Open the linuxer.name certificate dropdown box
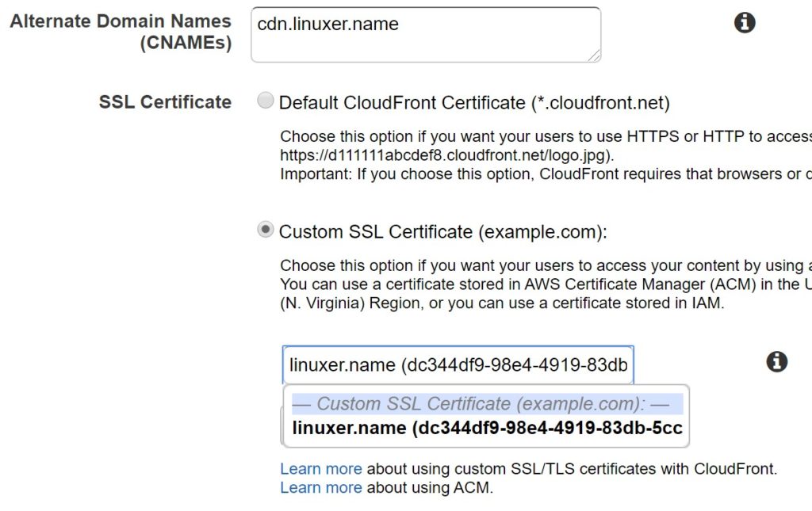The height and width of the screenshot is (511, 812). pos(458,364)
